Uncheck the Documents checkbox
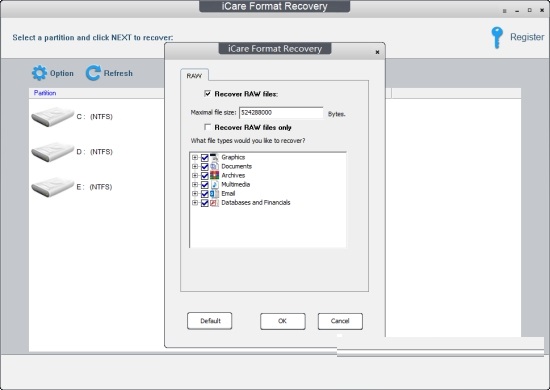Screen dimensions: 550x390 pyautogui.click(x=204, y=167)
